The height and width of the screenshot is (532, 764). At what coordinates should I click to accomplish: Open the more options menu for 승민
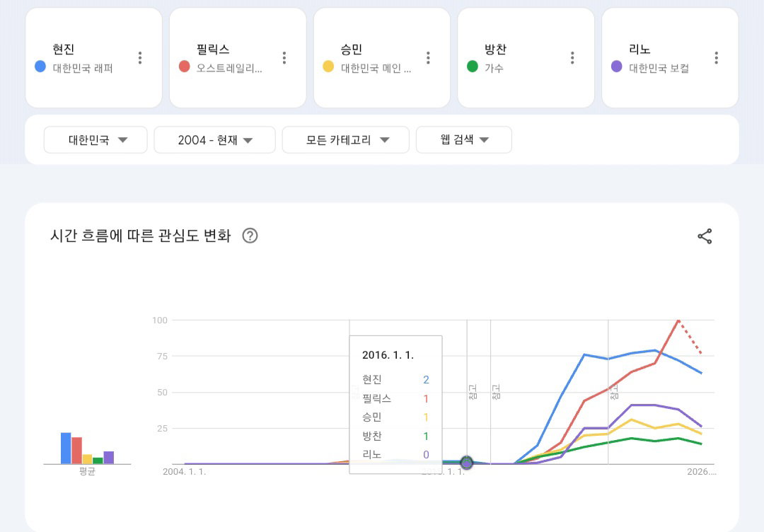point(428,58)
